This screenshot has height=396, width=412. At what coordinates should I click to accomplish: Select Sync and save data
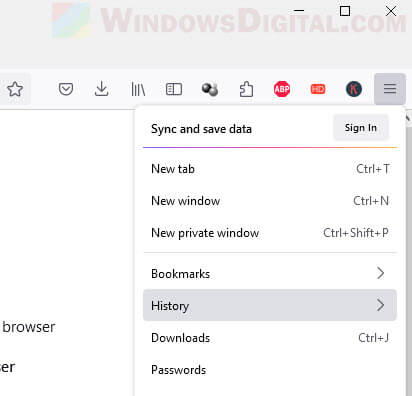[201, 129]
